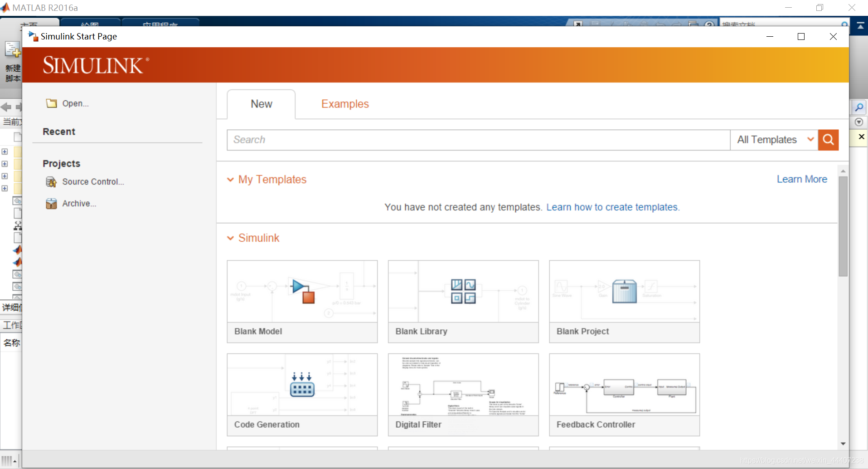Click the circled down-arrow icon at right edge

click(859, 122)
